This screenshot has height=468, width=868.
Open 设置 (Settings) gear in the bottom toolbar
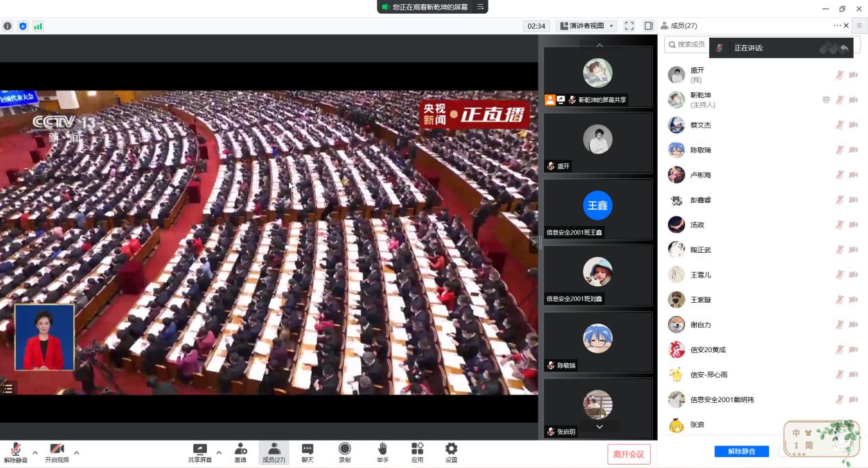click(451, 452)
